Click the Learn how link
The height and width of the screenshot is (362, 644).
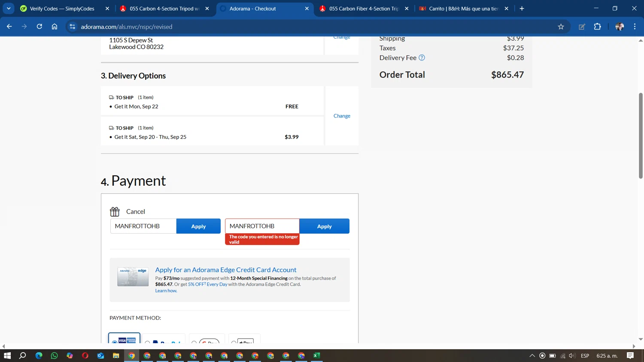coord(166,291)
